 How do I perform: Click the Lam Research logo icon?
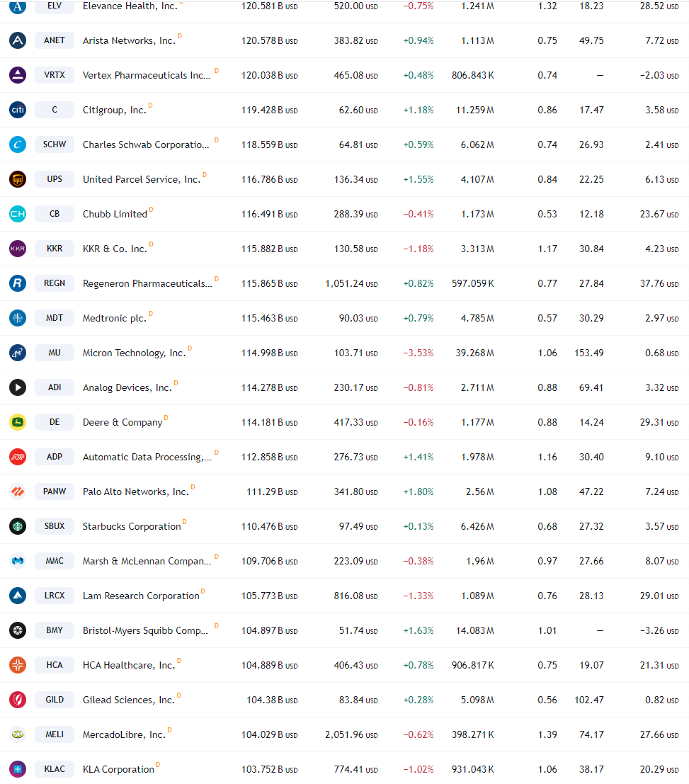coord(18,596)
